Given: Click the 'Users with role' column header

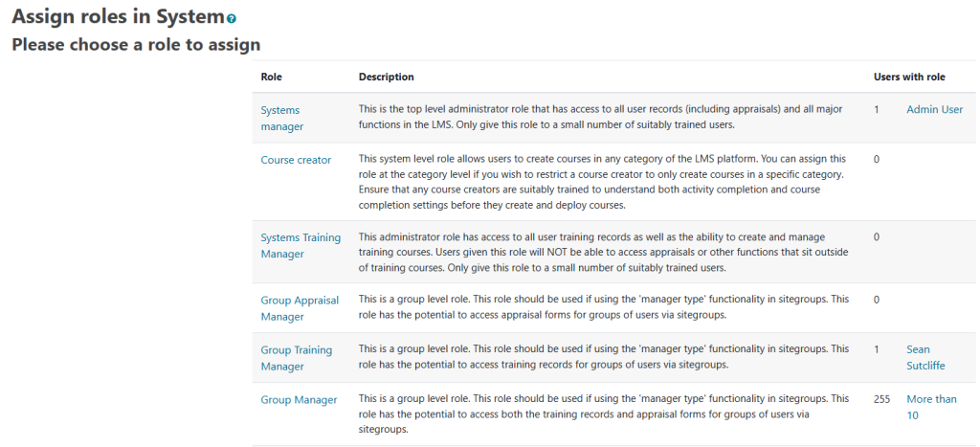Looking at the screenshot, I should [909, 77].
